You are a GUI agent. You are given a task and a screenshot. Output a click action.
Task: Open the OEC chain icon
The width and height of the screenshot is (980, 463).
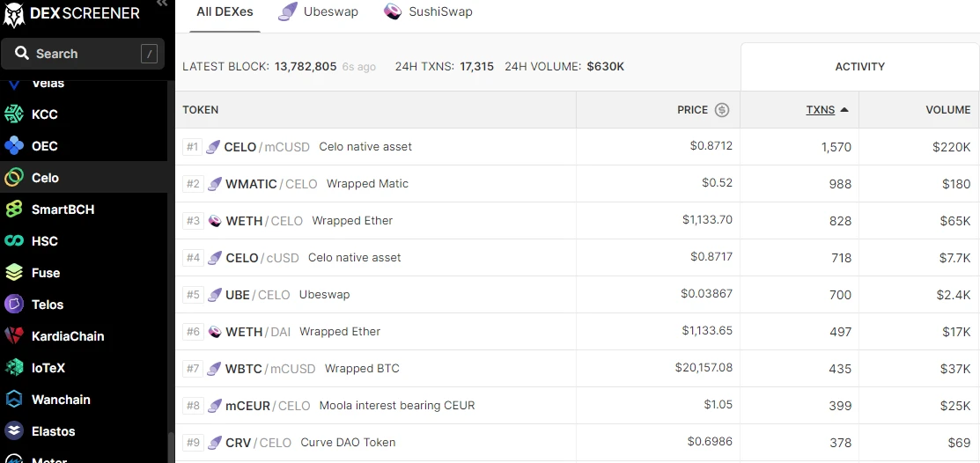tap(14, 146)
